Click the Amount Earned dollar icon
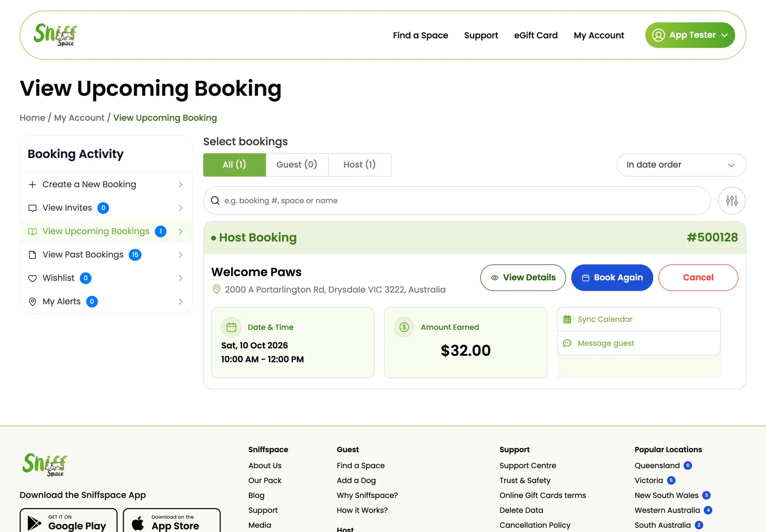The width and height of the screenshot is (766, 532). click(404, 327)
